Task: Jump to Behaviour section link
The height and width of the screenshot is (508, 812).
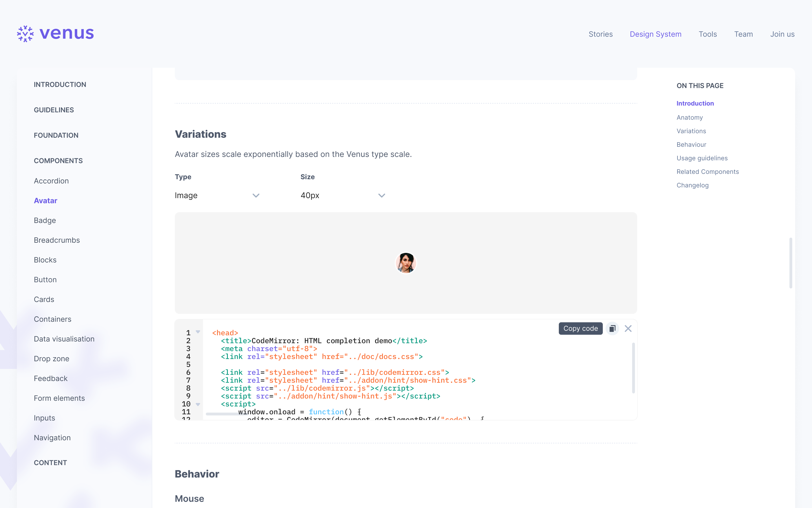Action: point(691,144)
